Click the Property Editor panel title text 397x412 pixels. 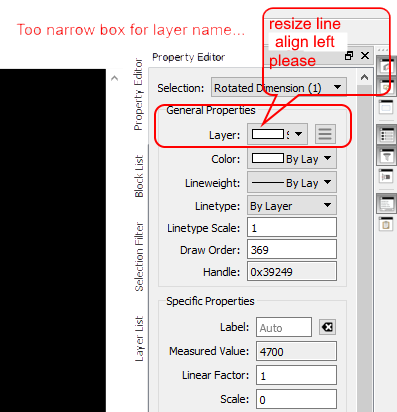[x=188, y=57]
